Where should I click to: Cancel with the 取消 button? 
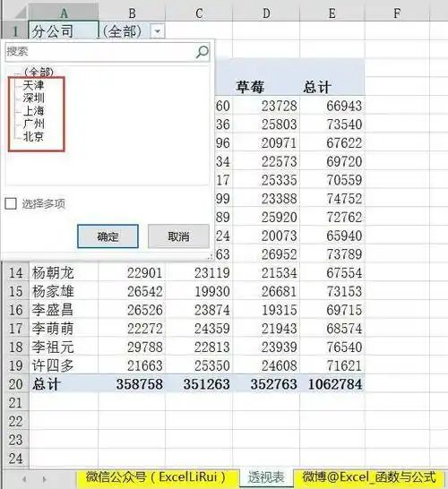(178, 236)
